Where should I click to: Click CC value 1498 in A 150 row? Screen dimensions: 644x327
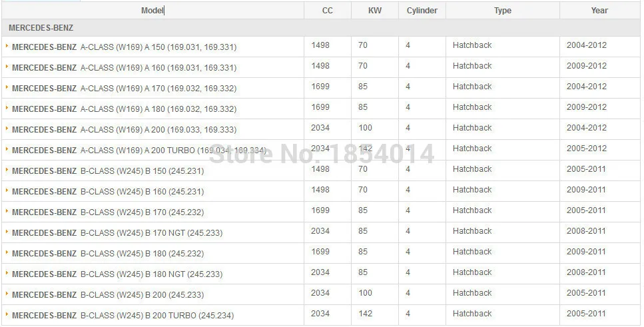320,45
